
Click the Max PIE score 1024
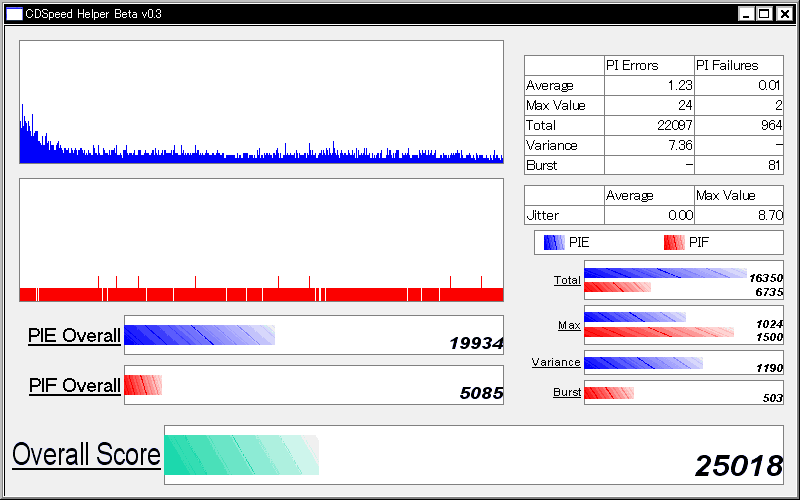(x=769, y=324)
